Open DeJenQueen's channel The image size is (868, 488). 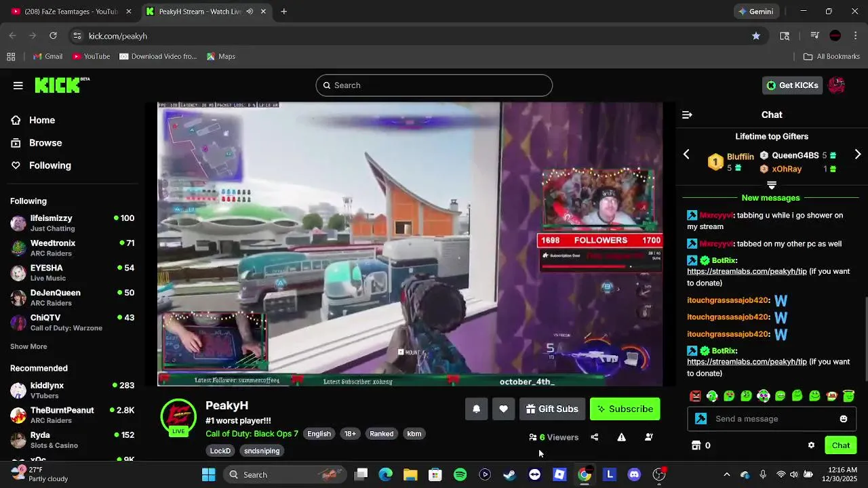coord(73,298)
